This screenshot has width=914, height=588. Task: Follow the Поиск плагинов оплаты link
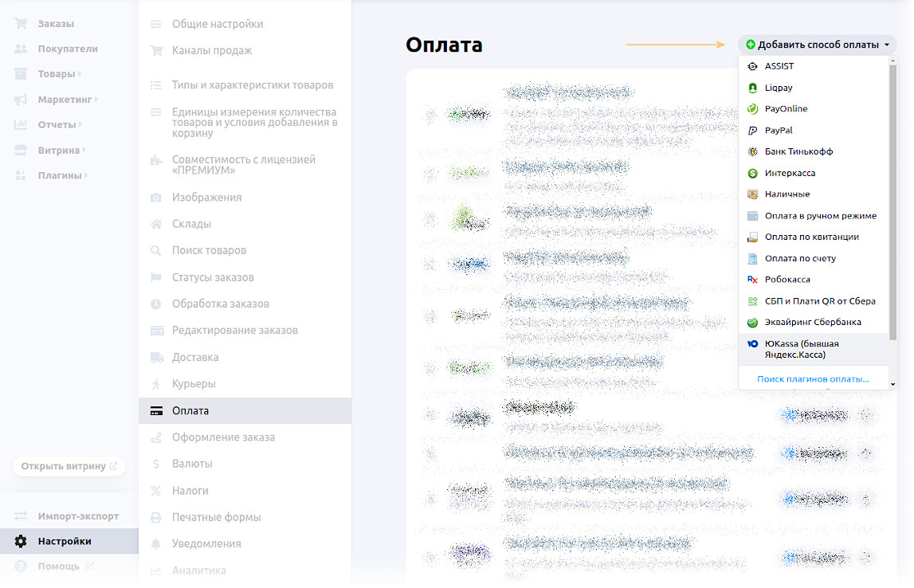pos(813,379)
